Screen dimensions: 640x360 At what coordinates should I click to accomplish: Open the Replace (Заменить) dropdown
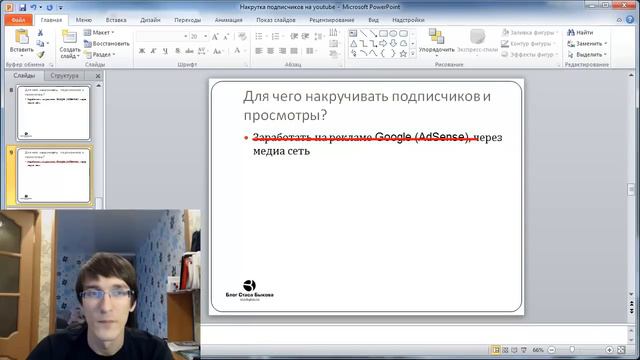pos(587,43)
